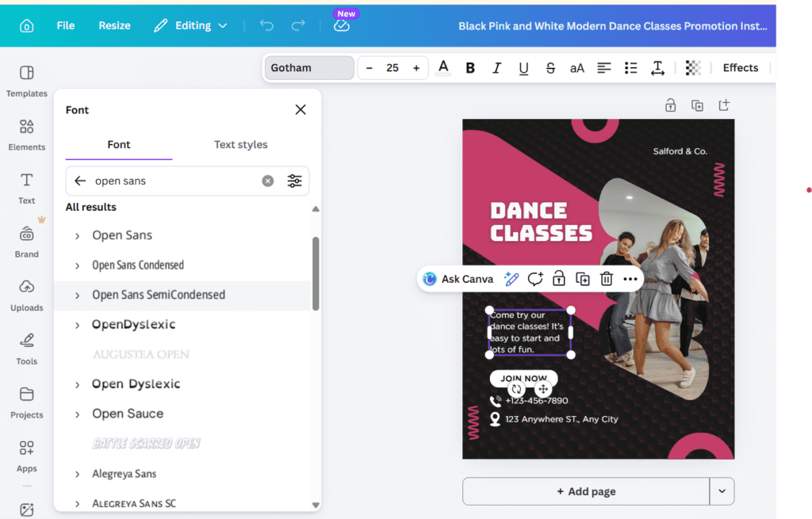Delete selected element with trash icon
The width and height of the screenshot is (812, 519).
[607, 279]
